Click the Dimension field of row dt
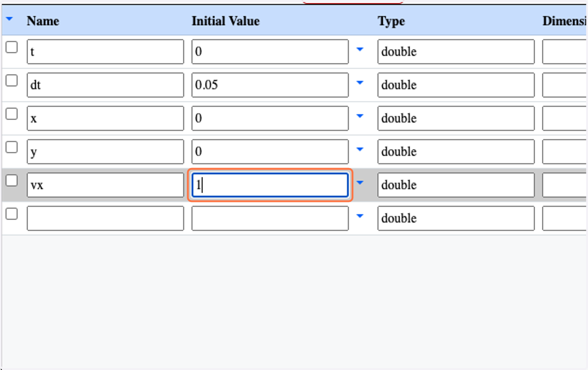 [x=565, y=85]
